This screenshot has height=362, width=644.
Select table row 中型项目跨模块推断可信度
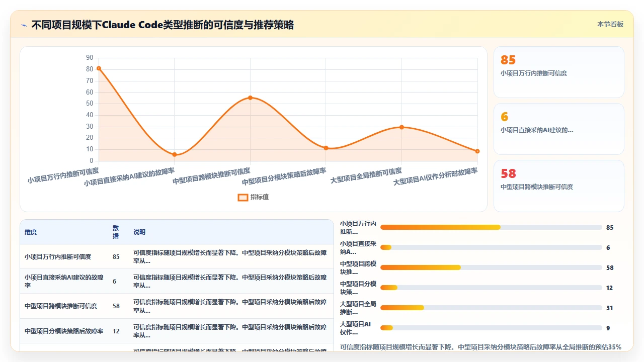[177, 306]
